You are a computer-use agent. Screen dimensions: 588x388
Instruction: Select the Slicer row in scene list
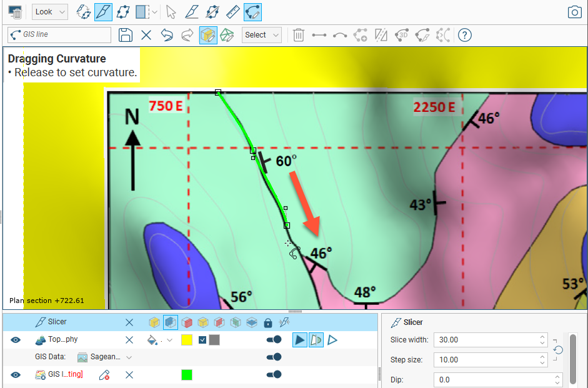(x=57, y=322)
